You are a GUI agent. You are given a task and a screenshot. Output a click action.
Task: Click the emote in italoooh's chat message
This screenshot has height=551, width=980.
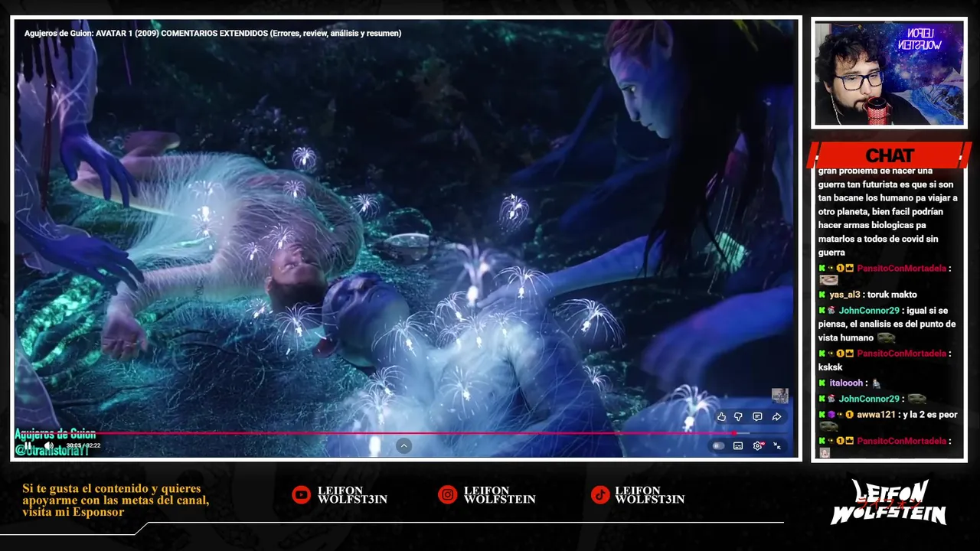[877, 383]
